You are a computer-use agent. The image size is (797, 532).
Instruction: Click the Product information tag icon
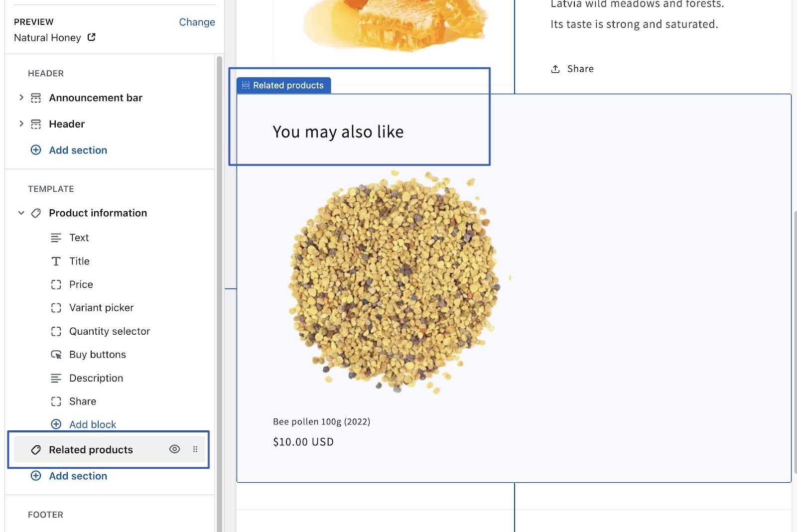click(x=36, y=213)
